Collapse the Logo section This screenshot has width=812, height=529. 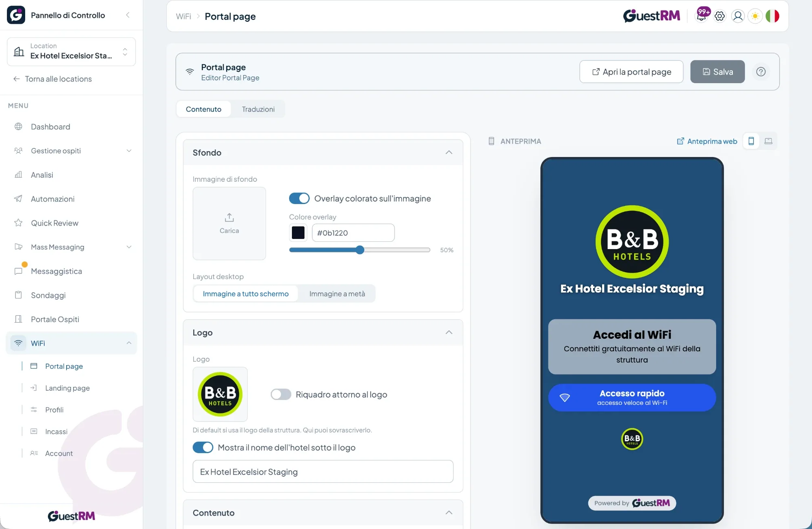[x=449, y=333]
